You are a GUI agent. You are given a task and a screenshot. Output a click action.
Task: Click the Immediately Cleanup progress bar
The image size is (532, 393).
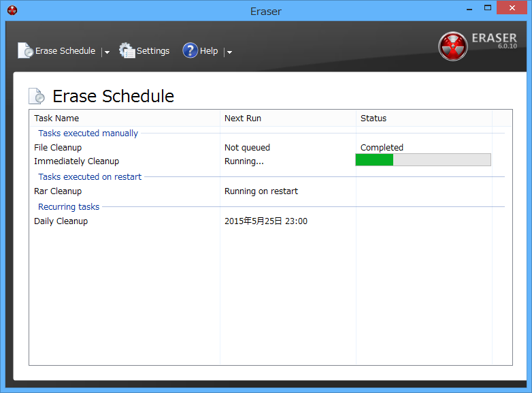click(423, 159)
